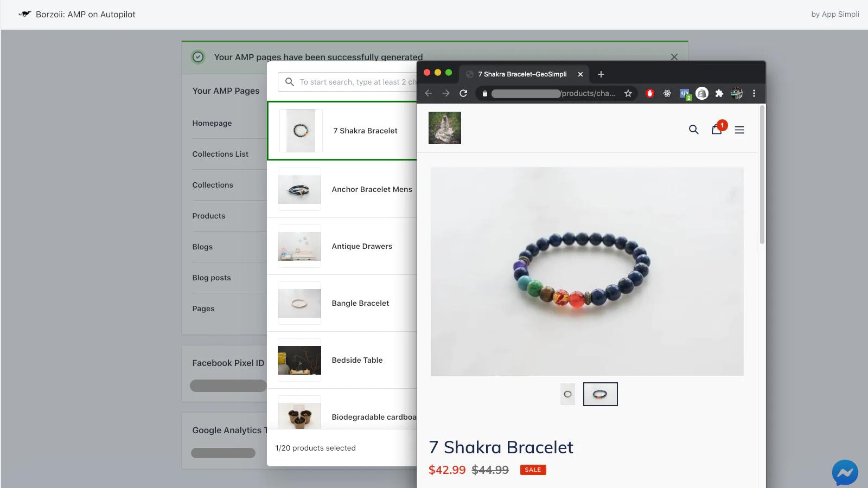Reload the browser page

point(463,93)
